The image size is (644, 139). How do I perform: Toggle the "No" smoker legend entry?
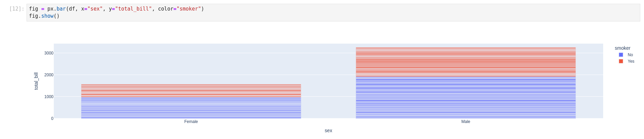coord(630,55)
